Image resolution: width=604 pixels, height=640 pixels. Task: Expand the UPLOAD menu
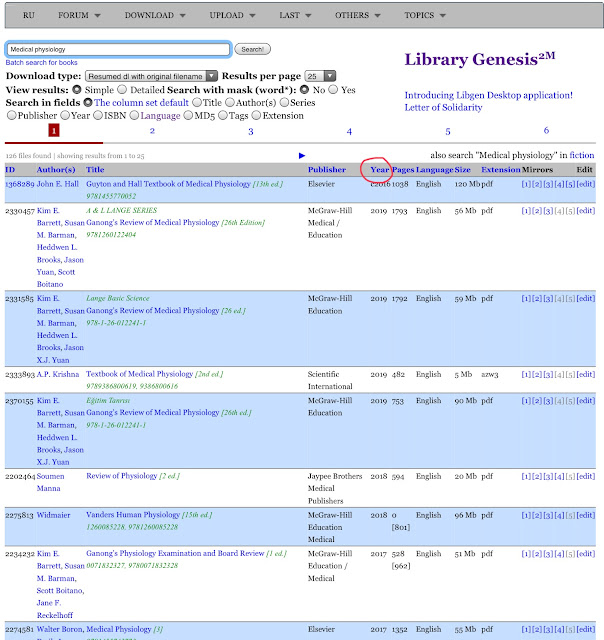(x=232, y=15)
